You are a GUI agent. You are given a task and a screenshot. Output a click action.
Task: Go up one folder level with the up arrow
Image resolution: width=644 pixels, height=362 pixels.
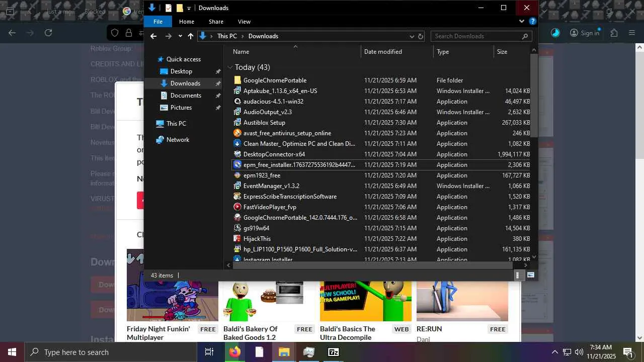point(190,36)
